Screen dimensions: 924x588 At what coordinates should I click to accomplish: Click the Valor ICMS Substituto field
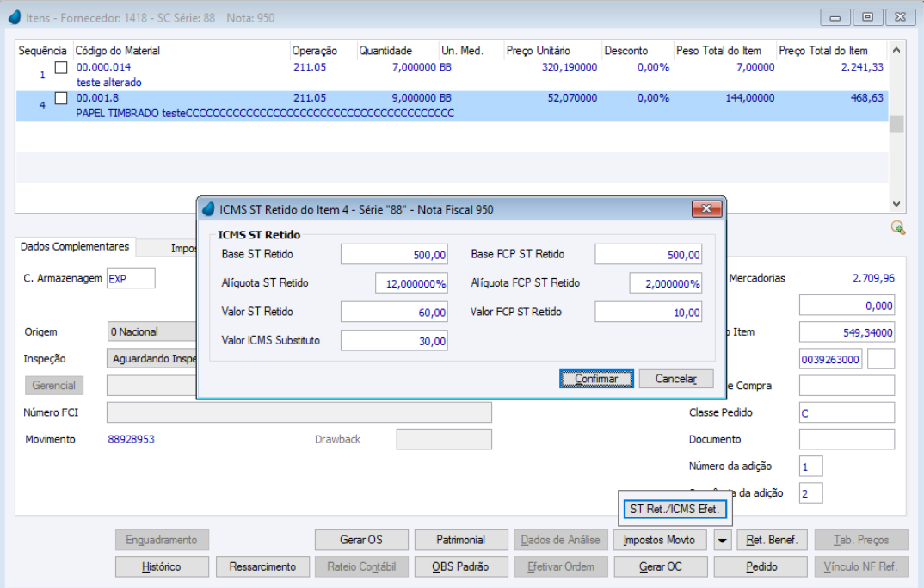pos(394,341)
